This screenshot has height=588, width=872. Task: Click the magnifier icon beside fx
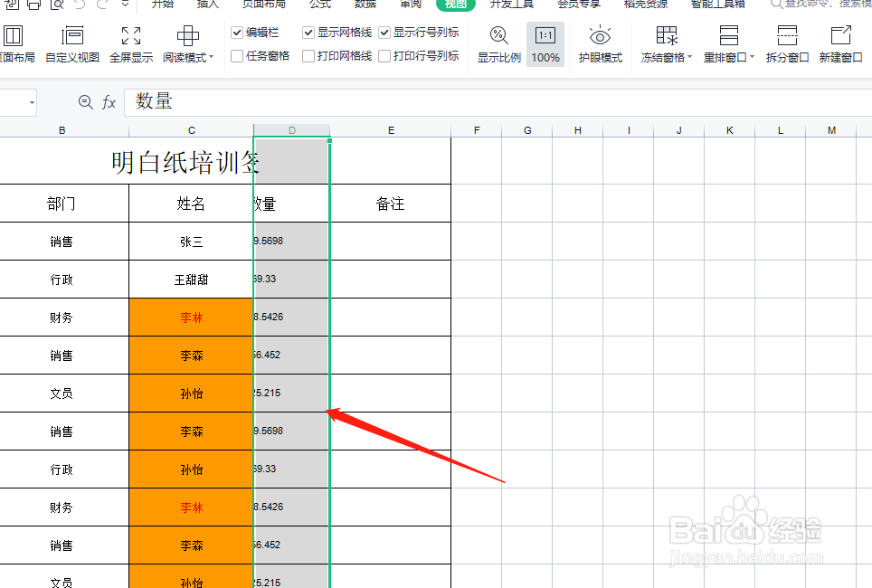[x=86, y=102]
